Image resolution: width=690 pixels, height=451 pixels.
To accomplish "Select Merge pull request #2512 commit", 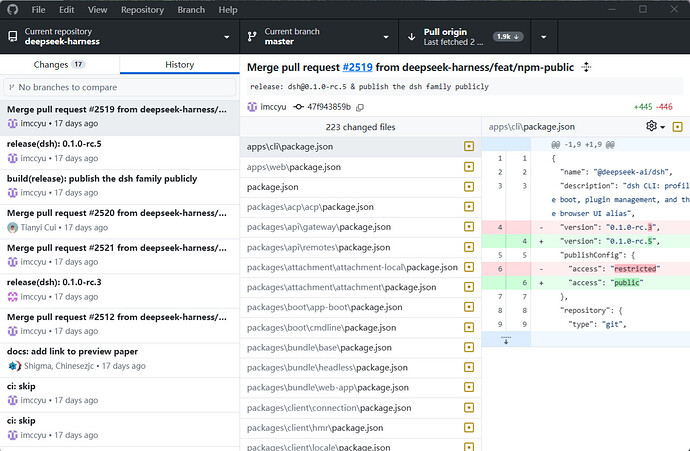I will point(120,324).
